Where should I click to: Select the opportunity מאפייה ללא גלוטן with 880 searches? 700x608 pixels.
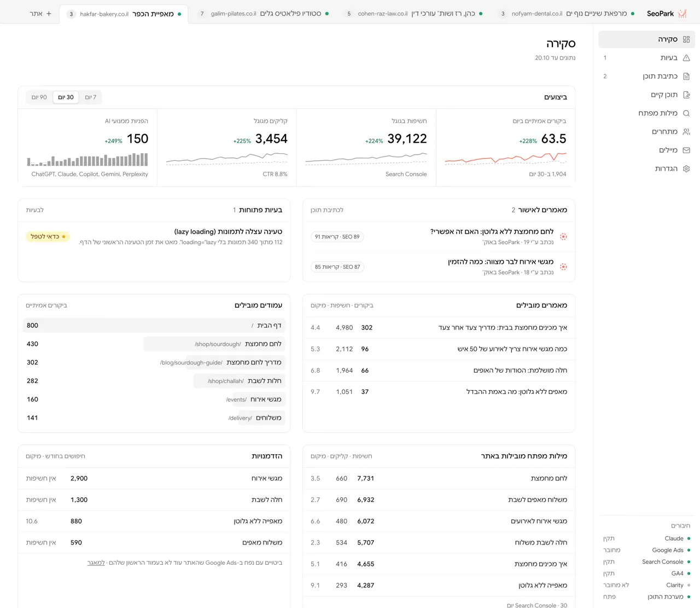tap(154, 521)
